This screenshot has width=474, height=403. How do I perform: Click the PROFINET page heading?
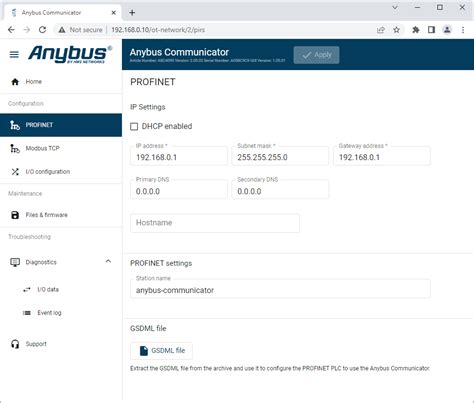tap(153, 82)
